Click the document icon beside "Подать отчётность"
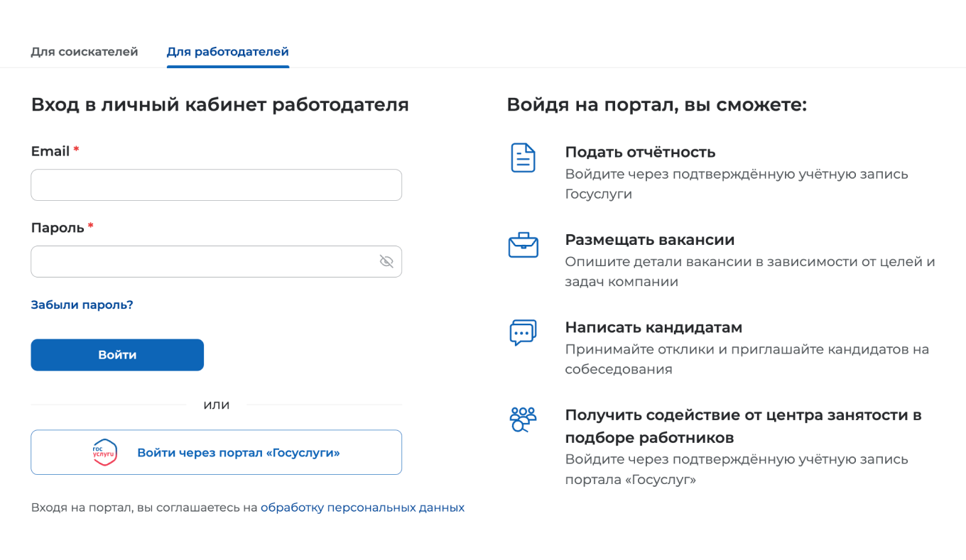966x560 pixels. 523,158
